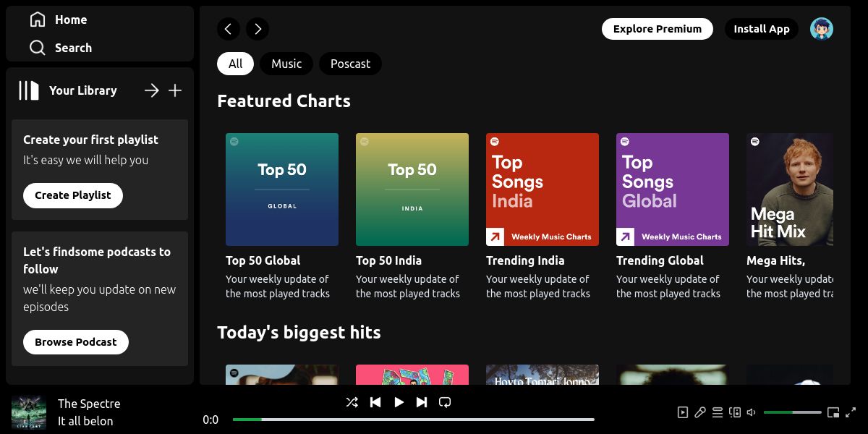868x434 pixels.
Task: Play the current track
Action: pos(399,402)
